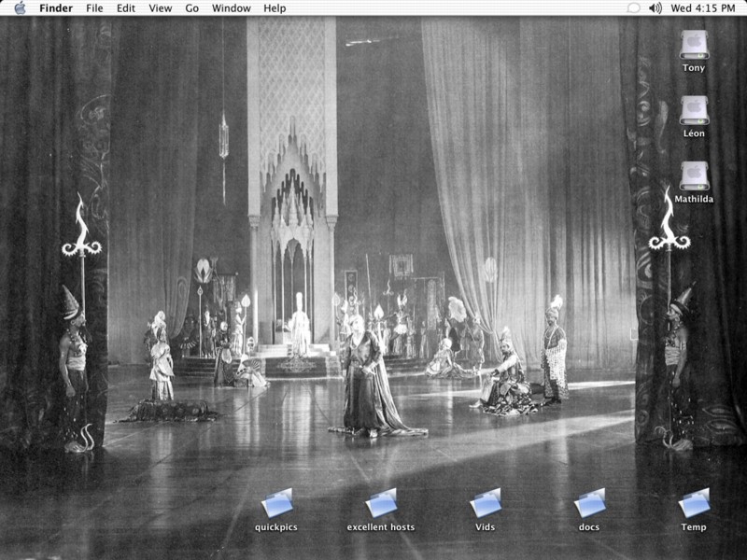Open the volume control in menu bar
Viewport: 747px width, 560px height.
point(655,7)
